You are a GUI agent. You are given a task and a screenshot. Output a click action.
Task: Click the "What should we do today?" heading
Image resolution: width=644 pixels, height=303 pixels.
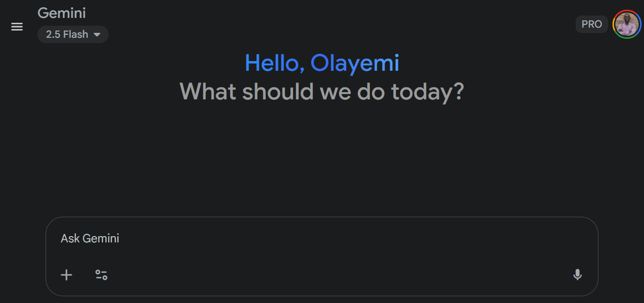click(322, 91)
